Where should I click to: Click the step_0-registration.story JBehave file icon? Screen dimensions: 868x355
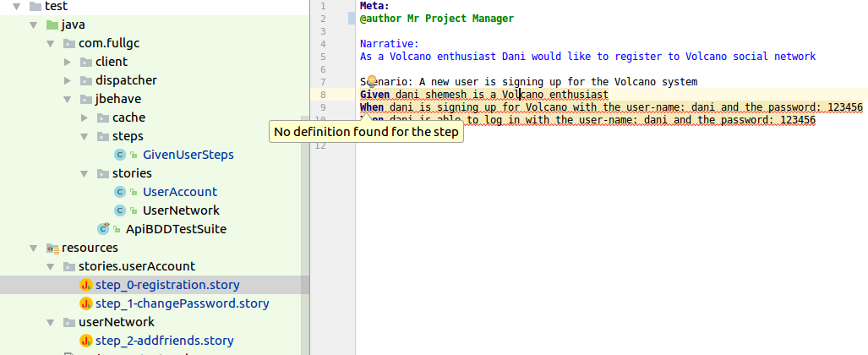(85, 285)
